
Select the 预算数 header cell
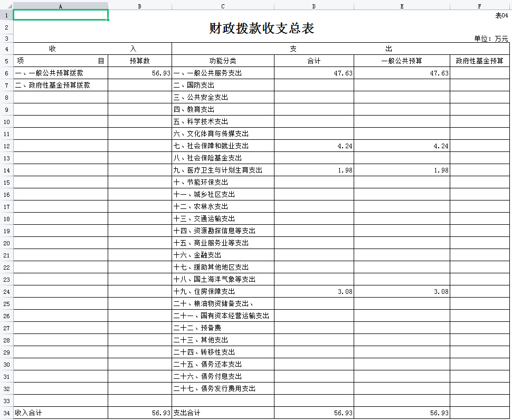click(140, 61)
